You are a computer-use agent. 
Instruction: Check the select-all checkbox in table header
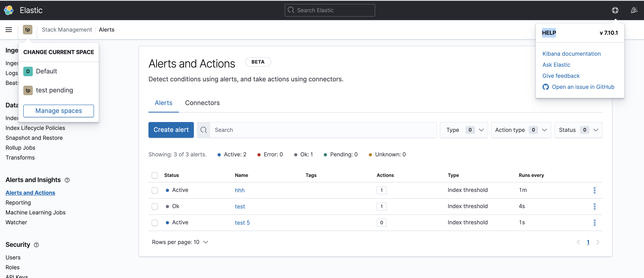click(x=155, y=175)
